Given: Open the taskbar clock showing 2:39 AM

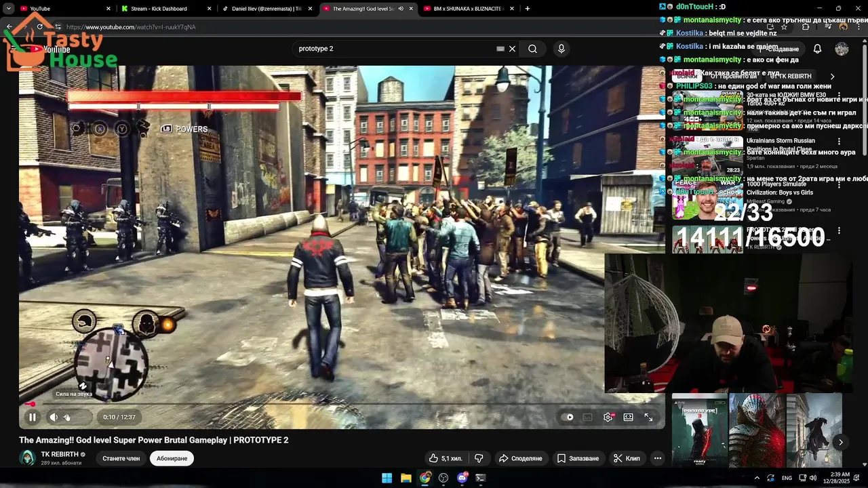Looking at the screenshot, I should pos(835,478).
